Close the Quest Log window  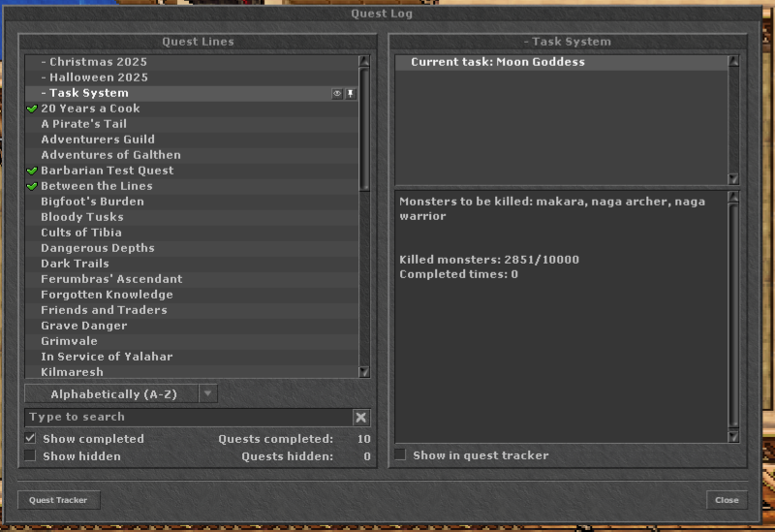point(727,500)
